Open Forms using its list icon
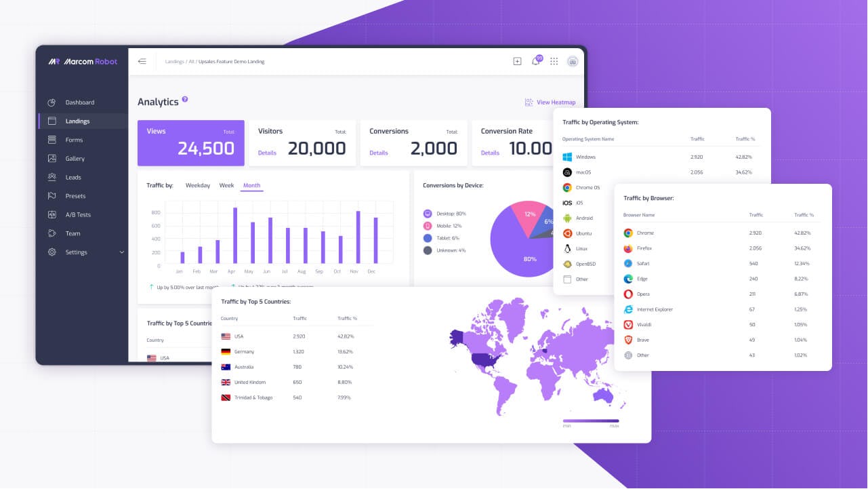The height and width of the screenshot is (489, 868). pyautogui.click(x=51, y=140)
